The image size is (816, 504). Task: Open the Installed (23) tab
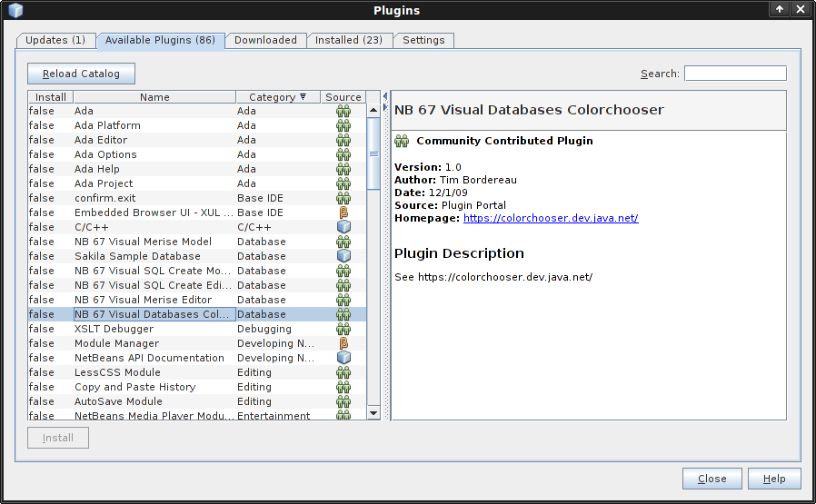(349, 41)
